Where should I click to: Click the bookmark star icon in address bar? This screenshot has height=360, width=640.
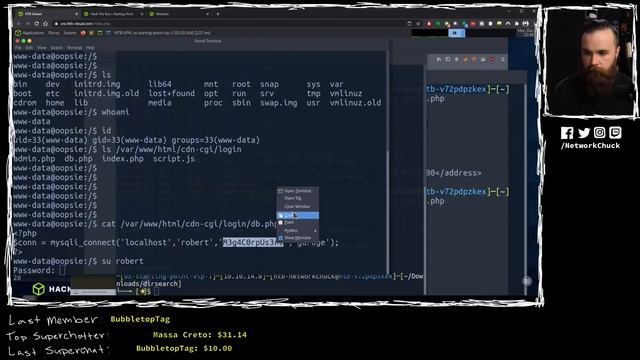click(418, 24)
